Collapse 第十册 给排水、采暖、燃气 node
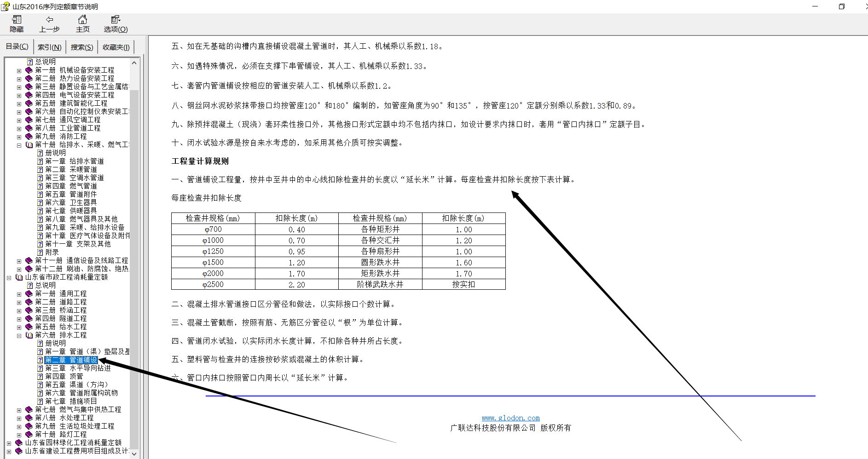Viewport: 868px width, 459px height. tap(19, 145)
